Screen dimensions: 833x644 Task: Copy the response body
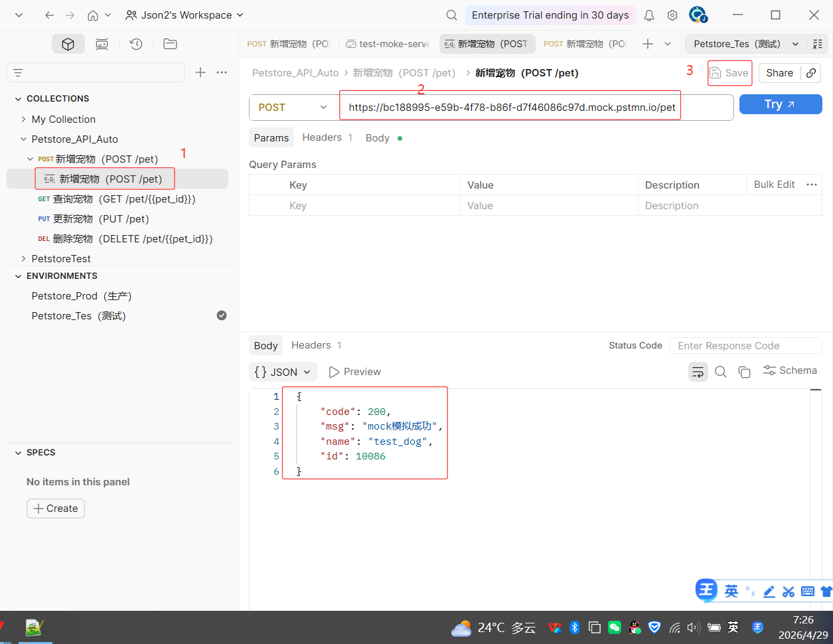pos(745,372)
